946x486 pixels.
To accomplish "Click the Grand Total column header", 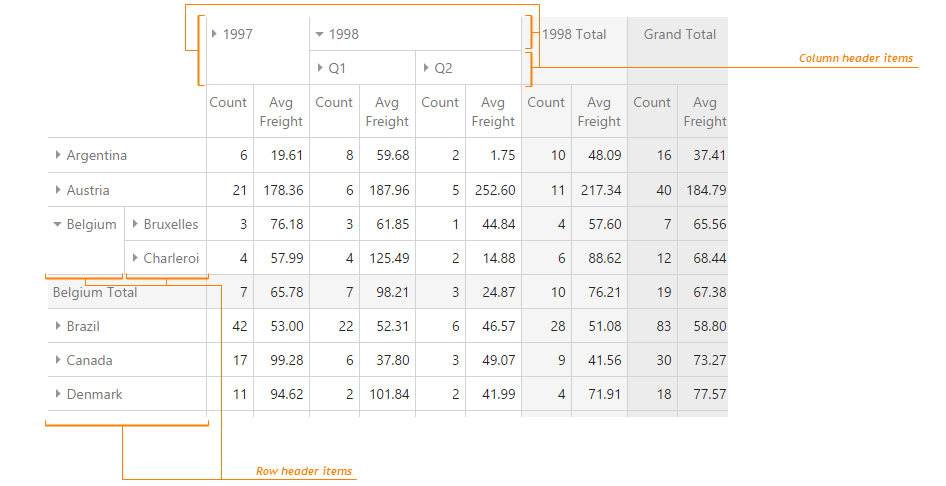I will [x=679, y=34].
